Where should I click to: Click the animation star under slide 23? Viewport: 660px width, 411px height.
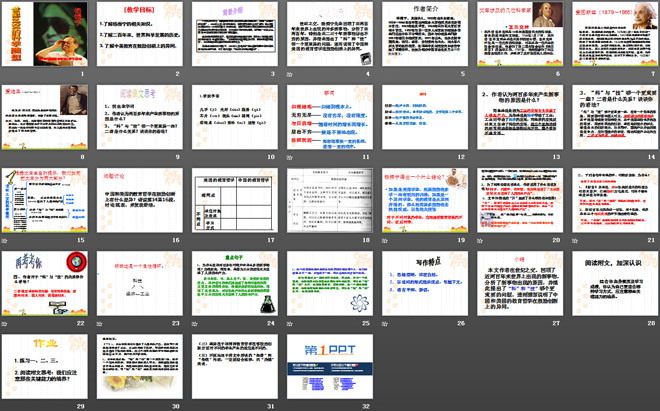[x=99, y=324]
